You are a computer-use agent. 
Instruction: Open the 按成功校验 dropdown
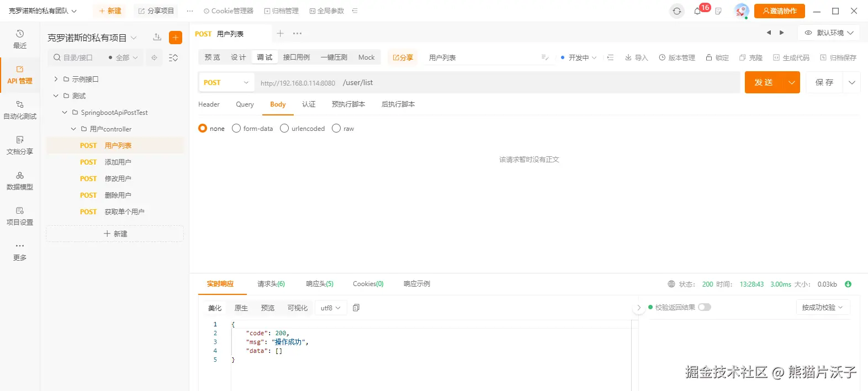click(x=823, y=307)
